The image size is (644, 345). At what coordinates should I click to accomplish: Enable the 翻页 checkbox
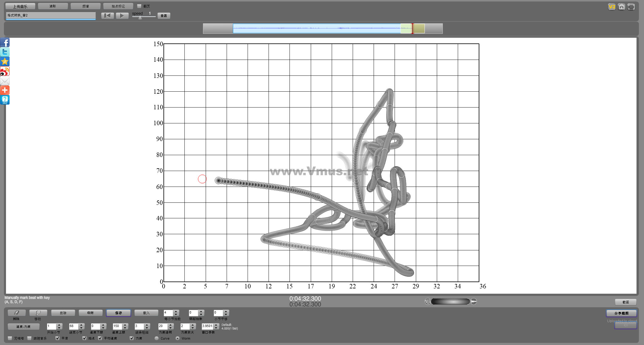pos(139,6)
